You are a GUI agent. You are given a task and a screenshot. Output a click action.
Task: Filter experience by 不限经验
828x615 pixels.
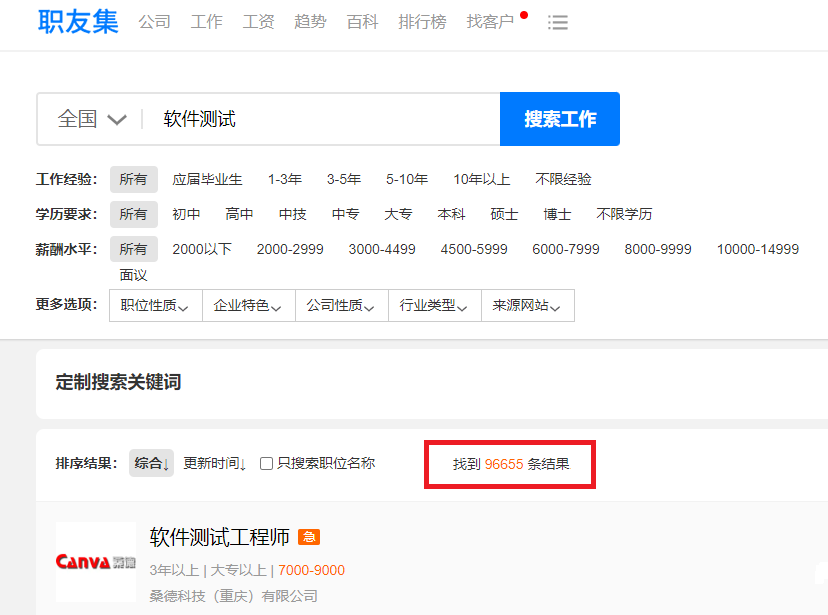pos(563,179)
